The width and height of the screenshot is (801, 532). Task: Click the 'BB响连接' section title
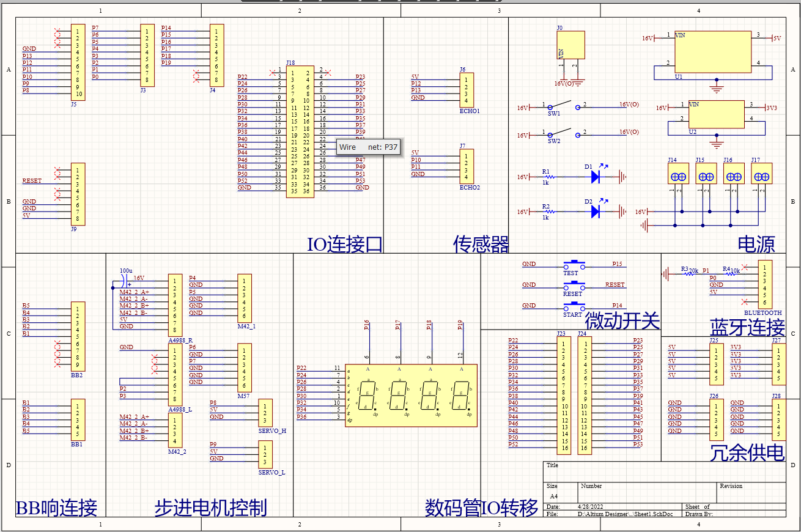pyautogui.click(x=56, y=508)
